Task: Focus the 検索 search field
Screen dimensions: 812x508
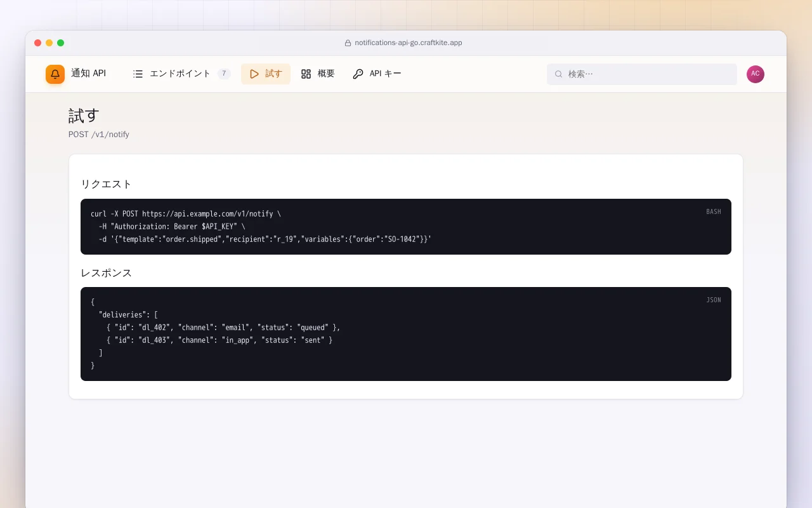Action: pyautogui.click(x=642, y=74)
